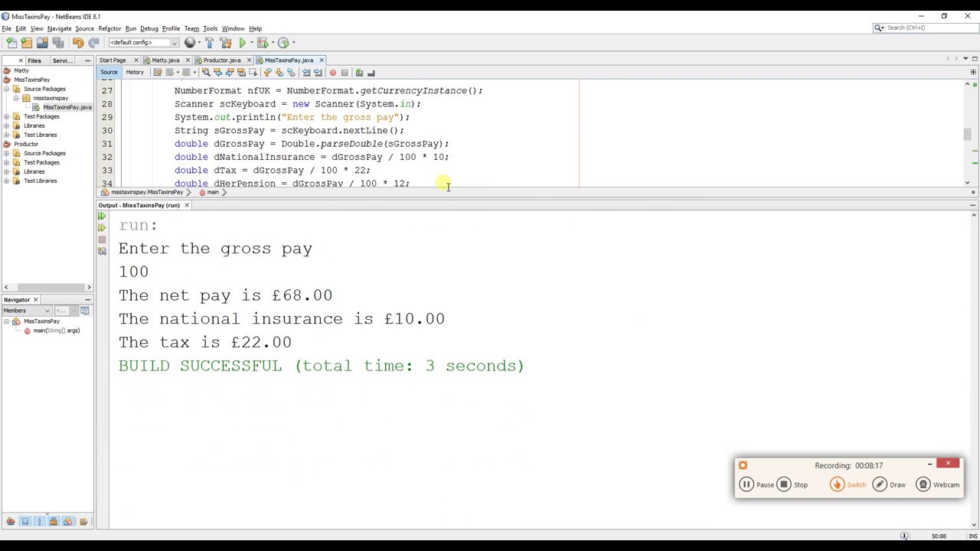
Task: Click the Last Edit icon in editor toolbar
Action: 158,73
